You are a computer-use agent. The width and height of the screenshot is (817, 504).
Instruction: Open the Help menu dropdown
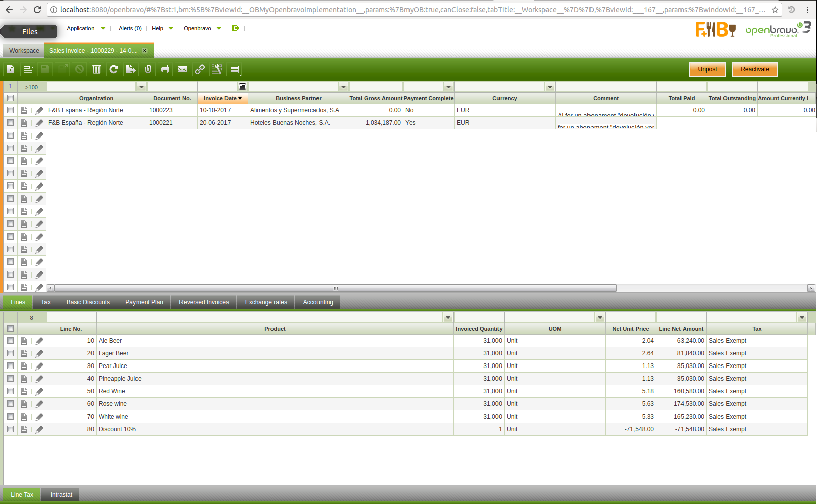[162, 28]
